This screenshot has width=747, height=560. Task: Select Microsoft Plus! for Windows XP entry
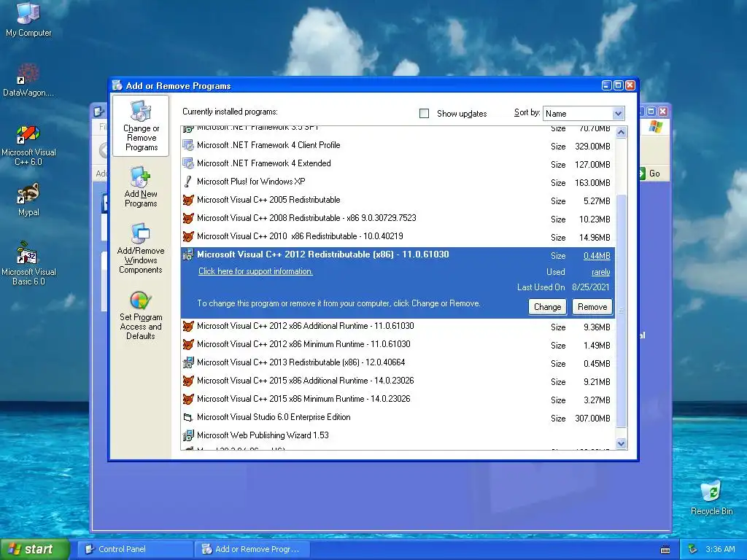pos(398,182)
